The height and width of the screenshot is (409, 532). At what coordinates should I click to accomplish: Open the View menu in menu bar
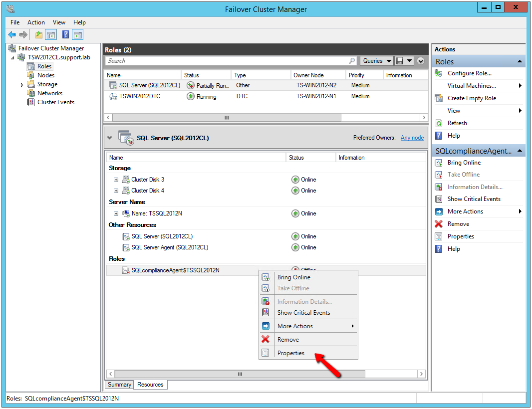click(x=59, y=22)
